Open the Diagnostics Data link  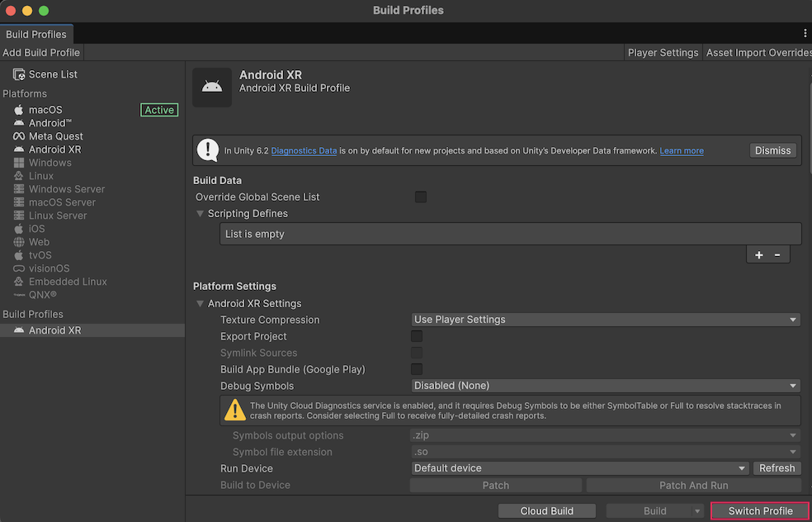[x=304, y=151]
